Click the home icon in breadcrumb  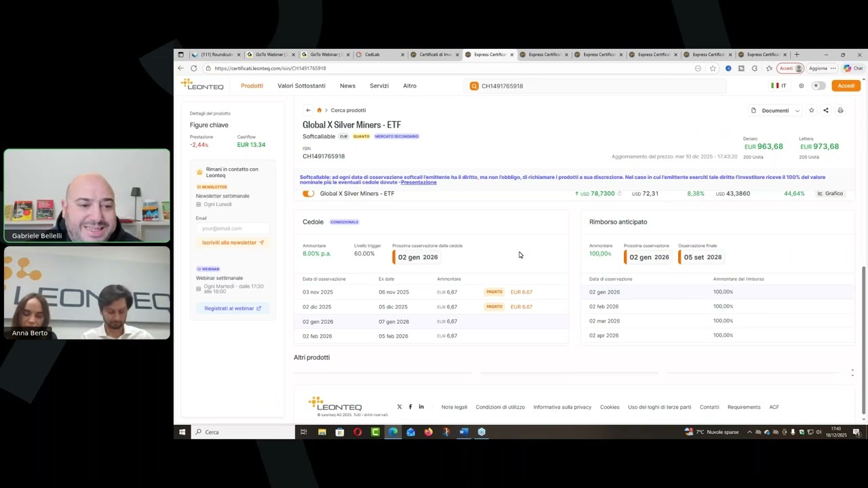[319, 110]
